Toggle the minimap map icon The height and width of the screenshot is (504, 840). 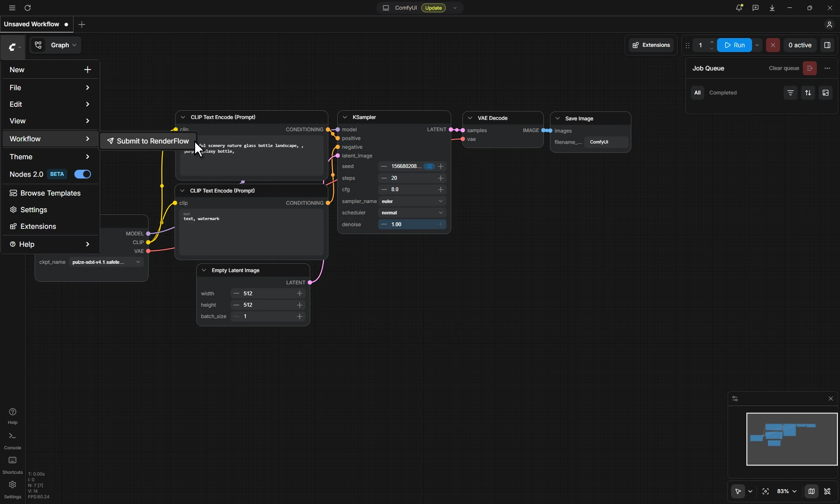(812, 491)
